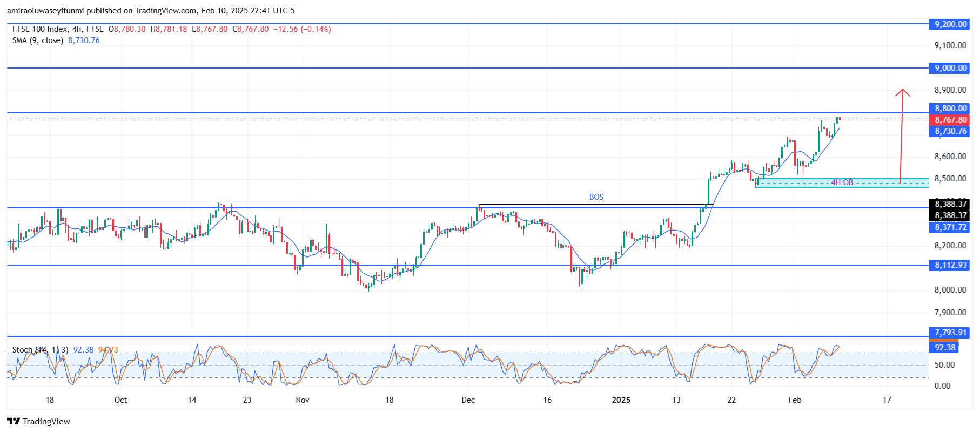The height and width of the screenshot is (433, 980).
Task: Click the 7,900.00 price axis tick
Action: [x=950, y=313]
